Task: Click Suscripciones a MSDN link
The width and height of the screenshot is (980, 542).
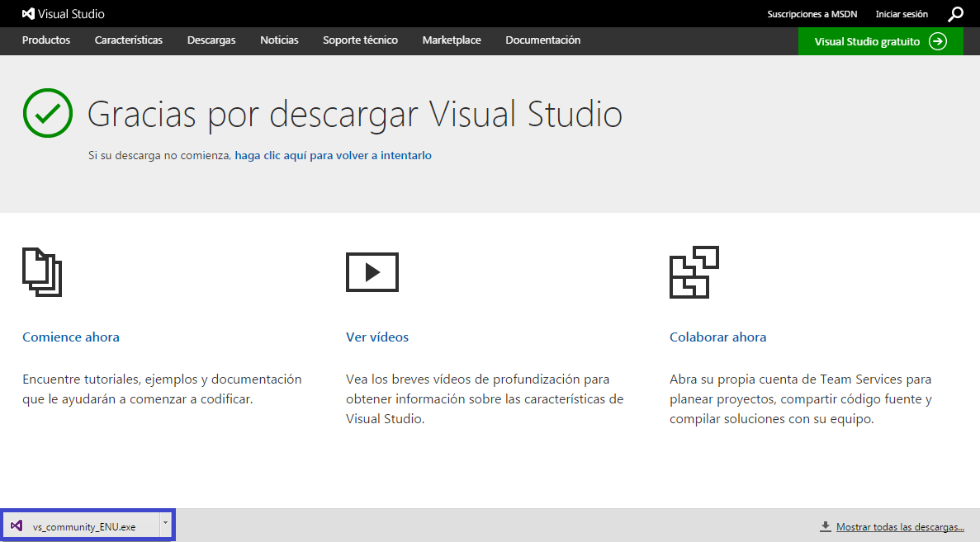Action: click(812, 14)
